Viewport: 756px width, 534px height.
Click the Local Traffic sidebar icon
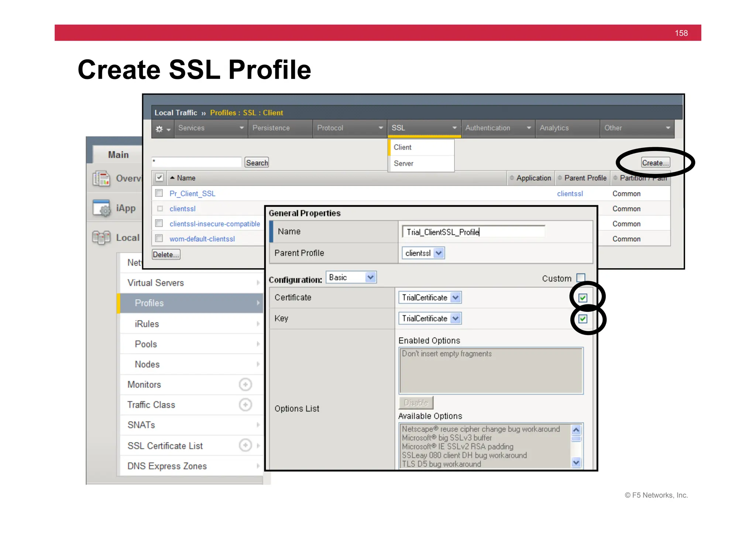point(101,238)
